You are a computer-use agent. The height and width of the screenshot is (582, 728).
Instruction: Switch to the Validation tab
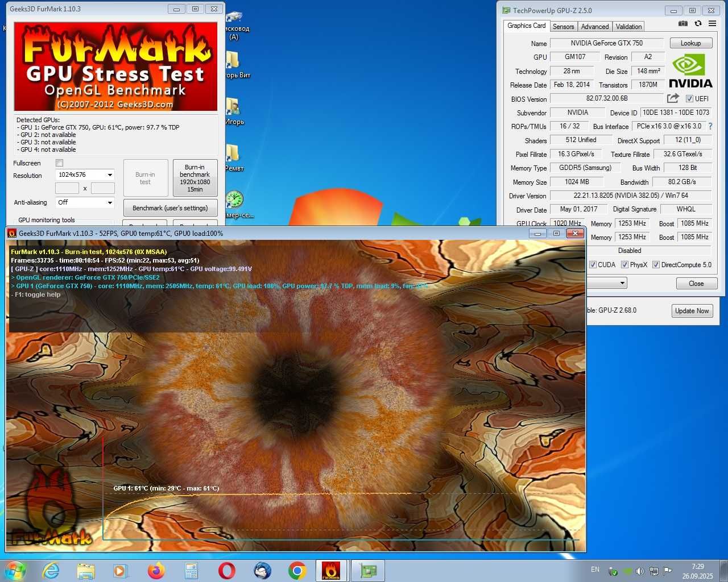[628, 27]
